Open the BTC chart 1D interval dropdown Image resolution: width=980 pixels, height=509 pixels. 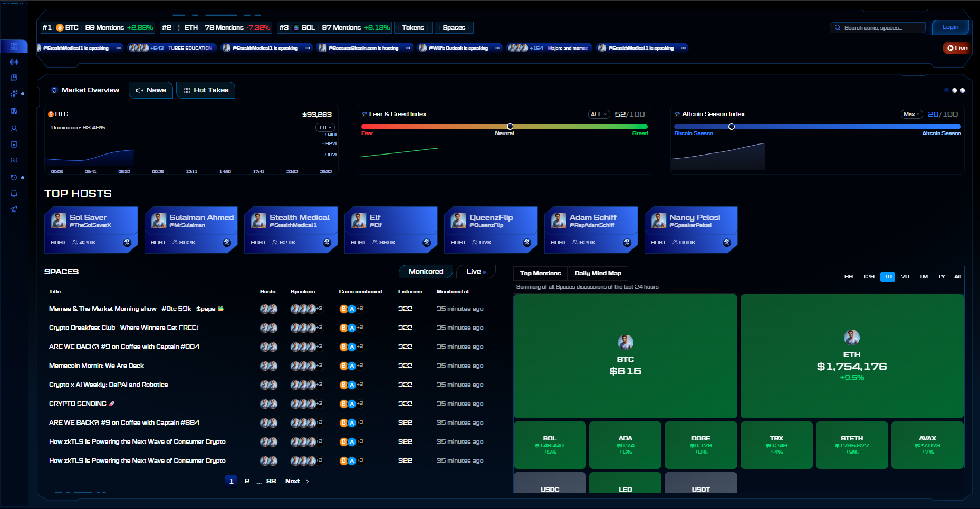(325, 128)
